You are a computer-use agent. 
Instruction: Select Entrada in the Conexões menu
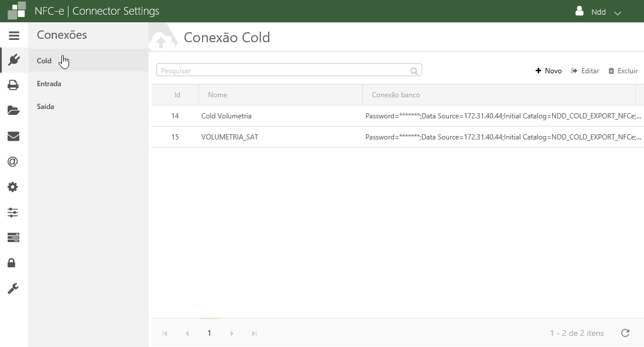pyautogui.click(x=49, y=84)
